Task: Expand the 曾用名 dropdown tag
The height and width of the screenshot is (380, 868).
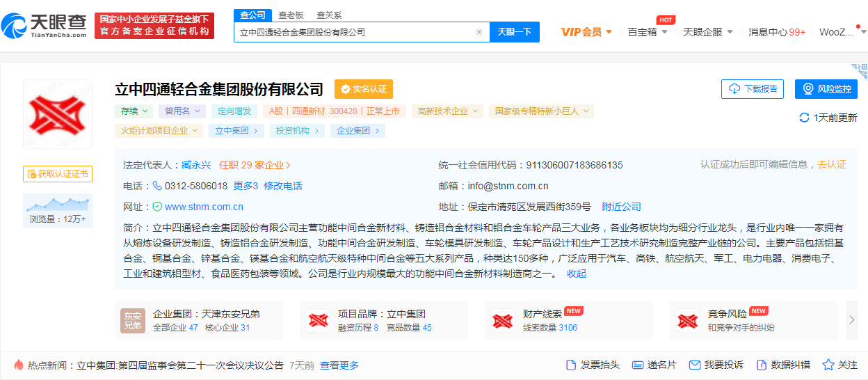Action: (182, 111)
